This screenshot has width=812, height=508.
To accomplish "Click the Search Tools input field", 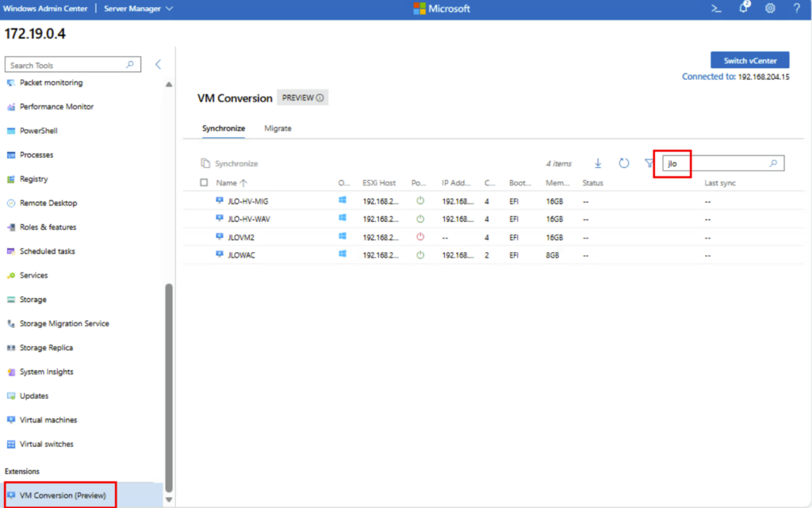I will (67, 65).
